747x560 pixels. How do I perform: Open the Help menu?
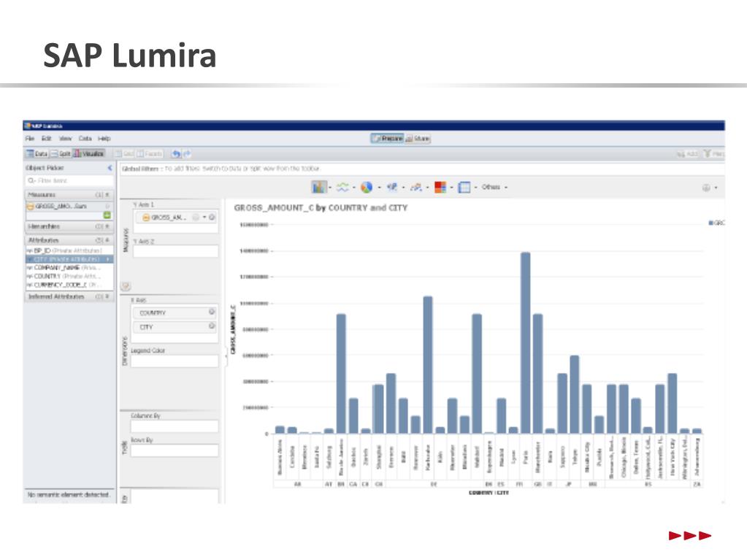tap(104, 139)
